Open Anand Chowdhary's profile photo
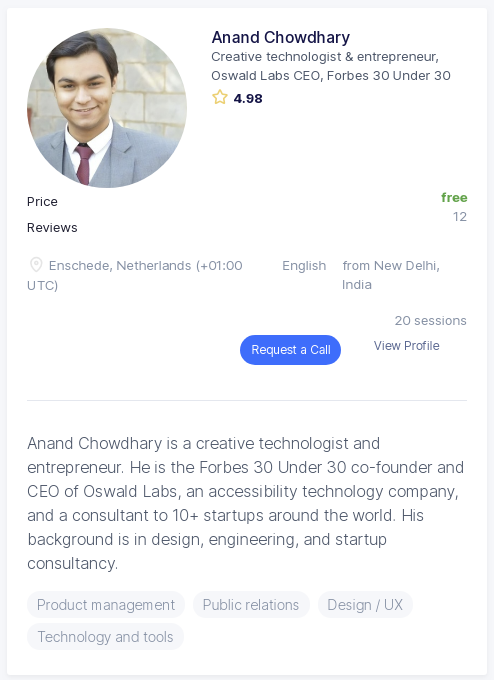 [107, 108]
